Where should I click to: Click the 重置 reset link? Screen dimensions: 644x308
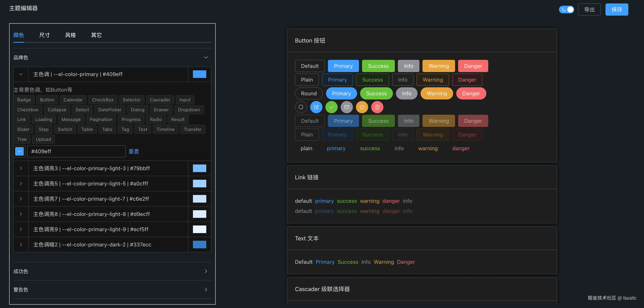(134, 151)
